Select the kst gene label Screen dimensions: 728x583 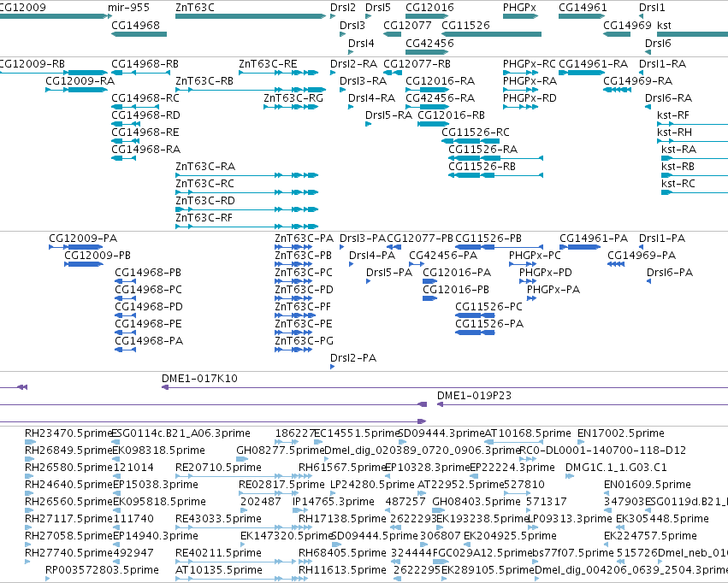tap(664, 25)
